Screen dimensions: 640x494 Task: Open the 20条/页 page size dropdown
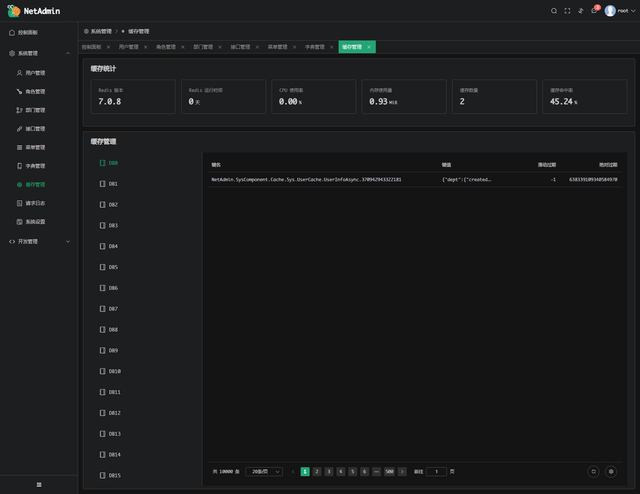[264, 471]
